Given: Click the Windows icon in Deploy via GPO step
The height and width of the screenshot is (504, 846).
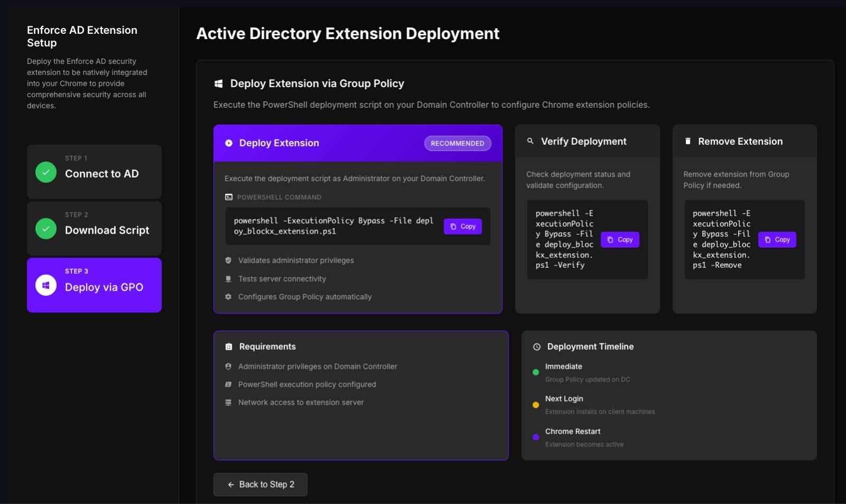Looking at the screenshot, I should [46, 285].
